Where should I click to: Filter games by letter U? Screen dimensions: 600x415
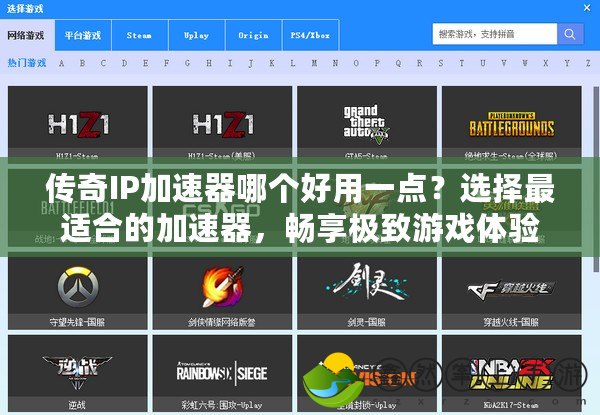tap(483, 63)
